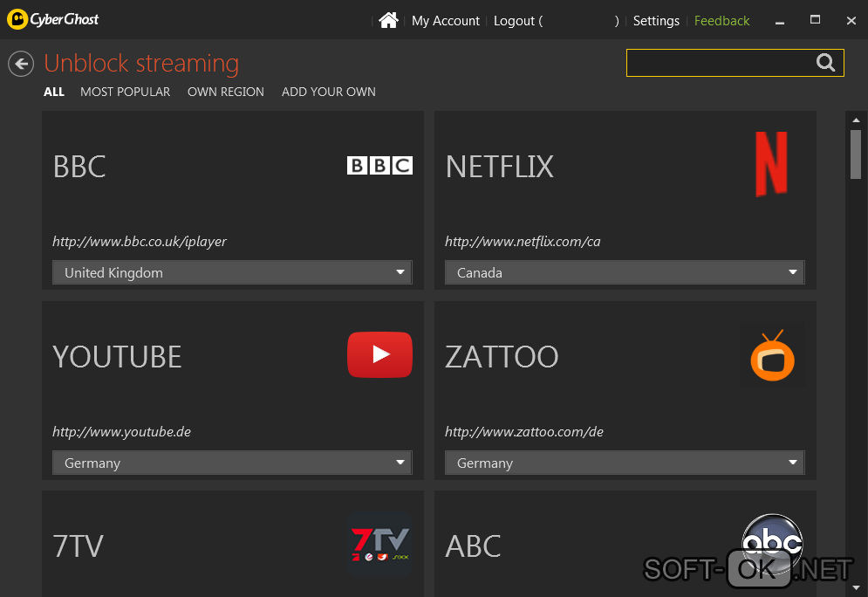
Task: Click the scrollbar up arrow
Action: pos(856,120)
